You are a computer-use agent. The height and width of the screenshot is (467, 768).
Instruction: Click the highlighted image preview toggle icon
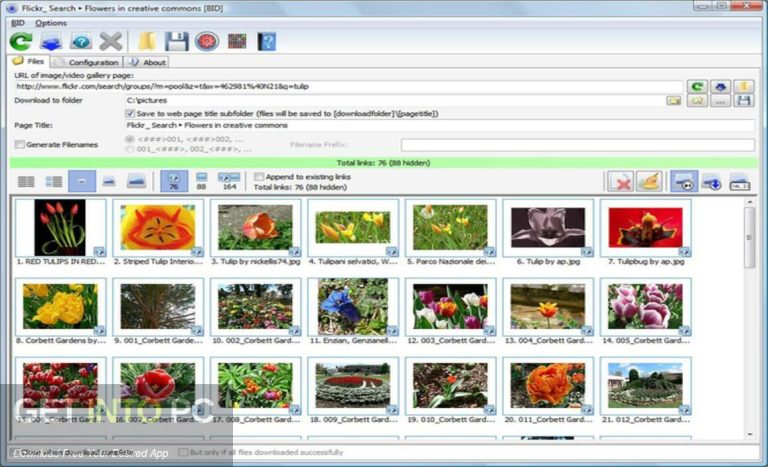point(684,181)
